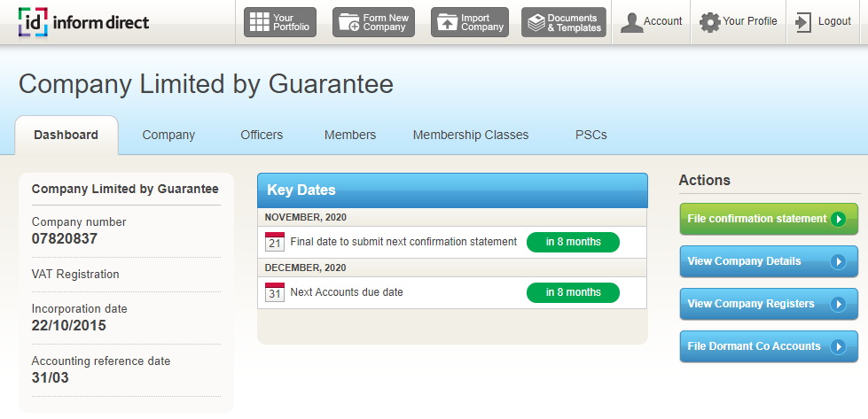Click the December 31 calendar icon
This screenshot has width=868, height=419.
point(275,292)
